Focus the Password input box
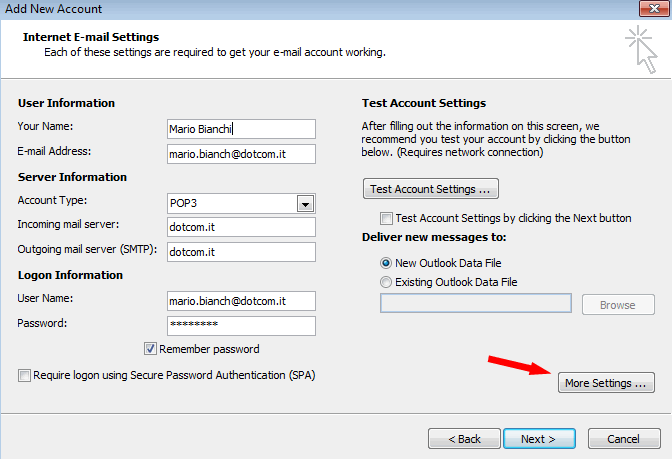This screenshot has width=672, height=459. click(x=241, y=326)
